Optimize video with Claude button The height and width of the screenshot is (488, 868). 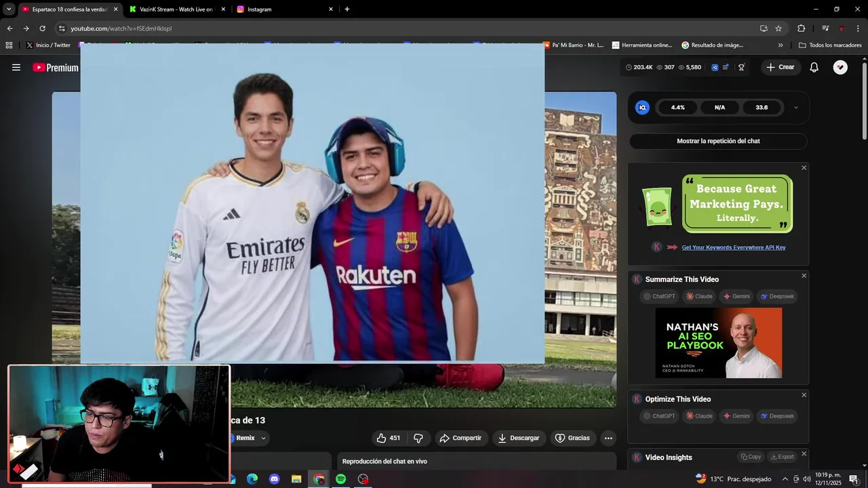coord(699,416)
